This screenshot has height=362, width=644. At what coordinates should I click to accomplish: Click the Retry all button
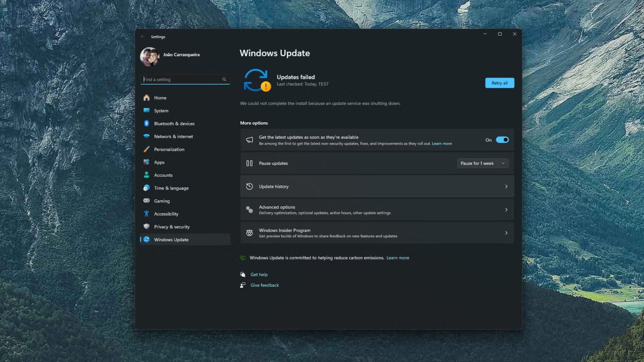point(499,83)
